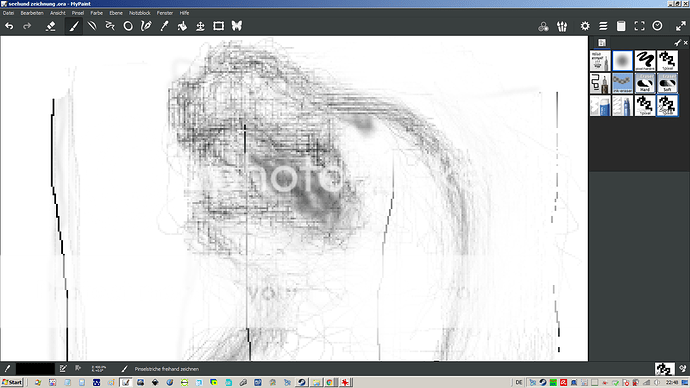Viewport: 690px width, 388px height.
Task: Open the Pinsel menu
Action: coord(78,13)
